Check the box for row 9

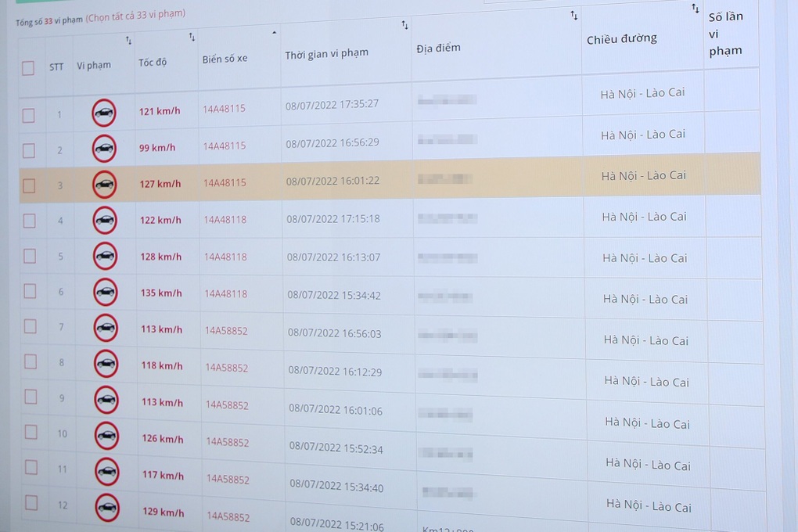click(x=31, y=397)
